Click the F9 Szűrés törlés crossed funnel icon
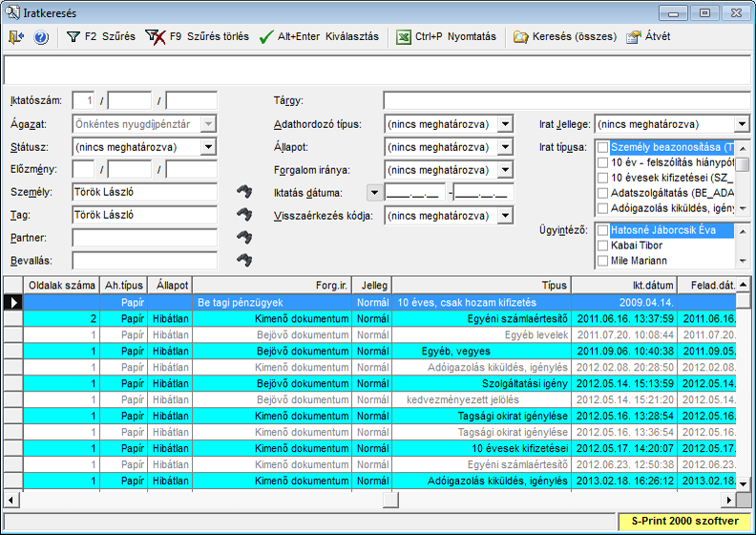 tap(156, 36)
